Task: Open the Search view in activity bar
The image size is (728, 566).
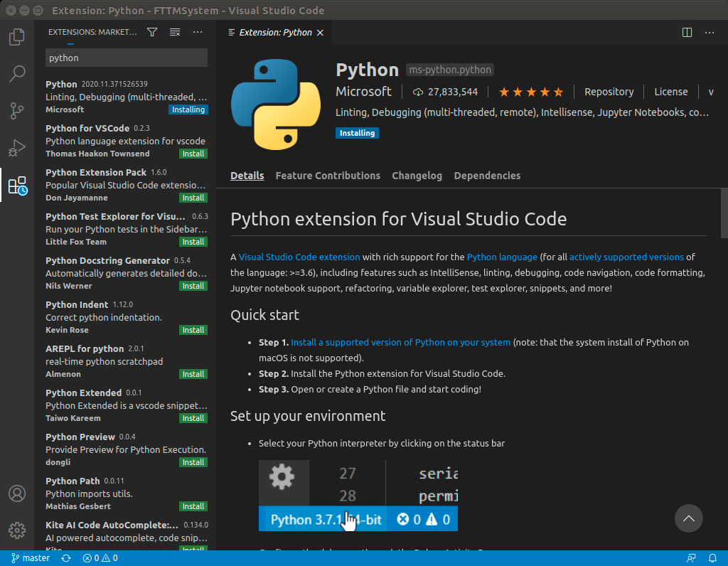Action: 17,73
